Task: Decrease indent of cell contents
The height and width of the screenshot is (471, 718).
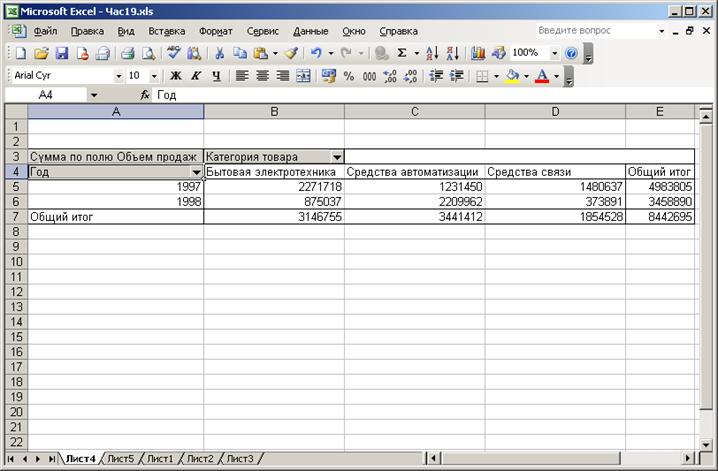Action: point(436,76)
